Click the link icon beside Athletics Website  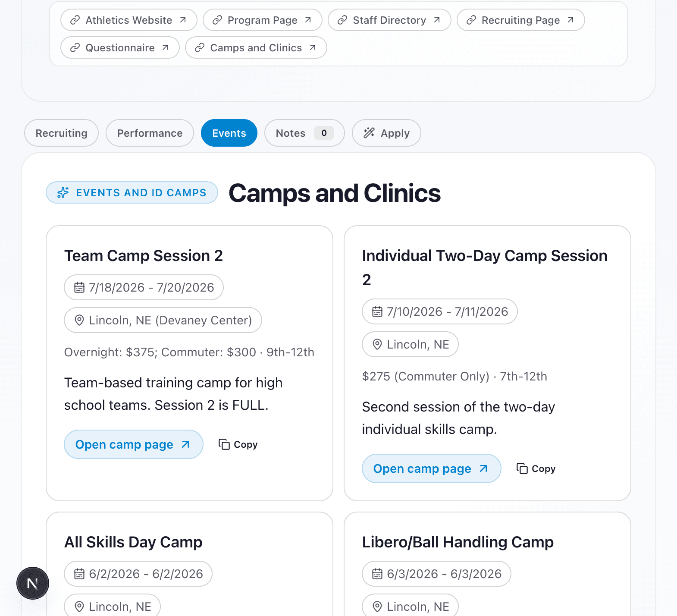[x=75, y=20]
